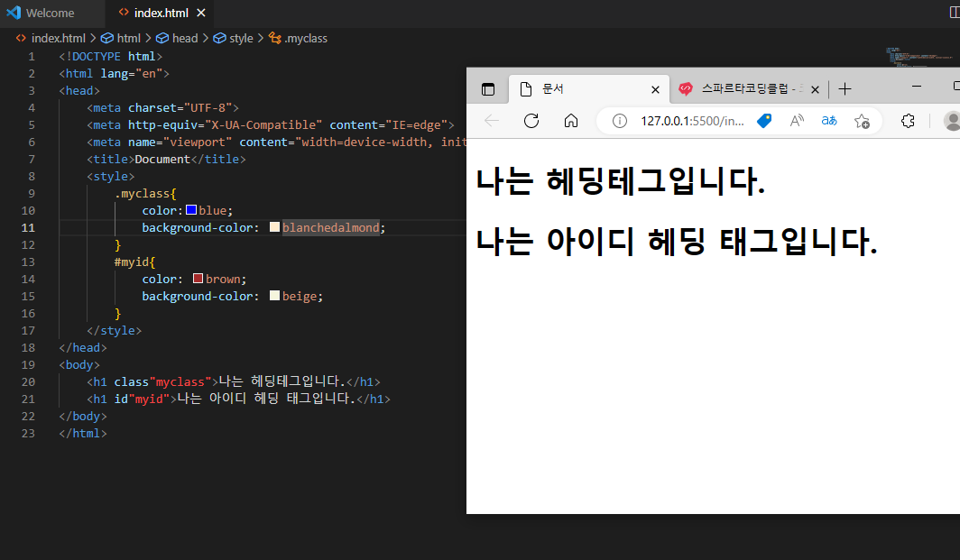This screenshot has height=560, width=960.
Task: Go to the browser home page
Action: pos(570,121)
